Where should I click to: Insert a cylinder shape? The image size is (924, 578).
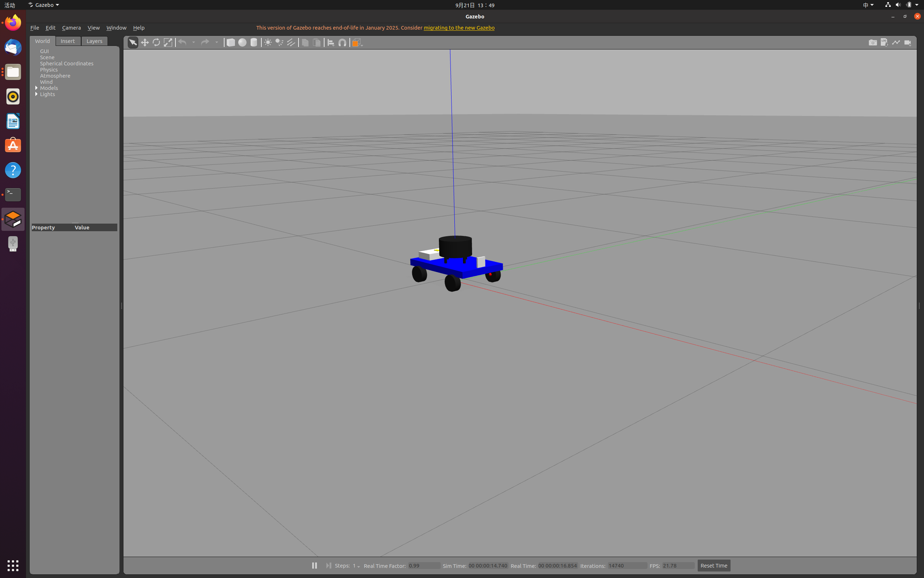[254, 42]
